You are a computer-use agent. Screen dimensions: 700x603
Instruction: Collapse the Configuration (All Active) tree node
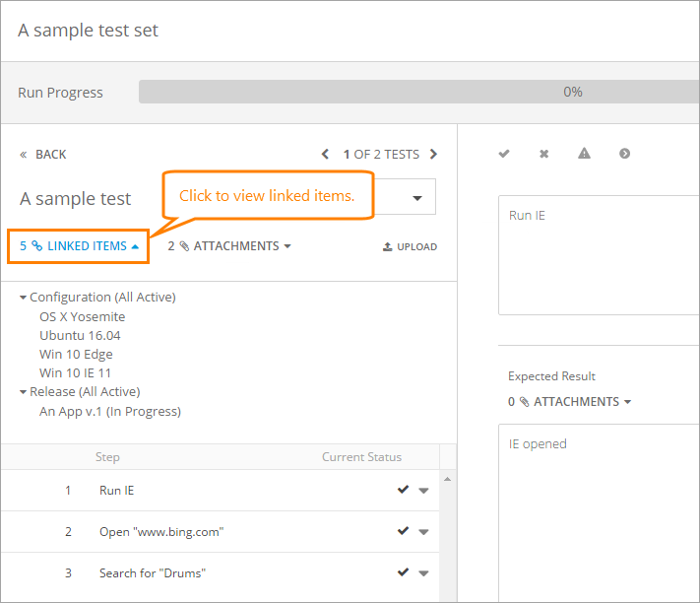(x=23, y=298)
